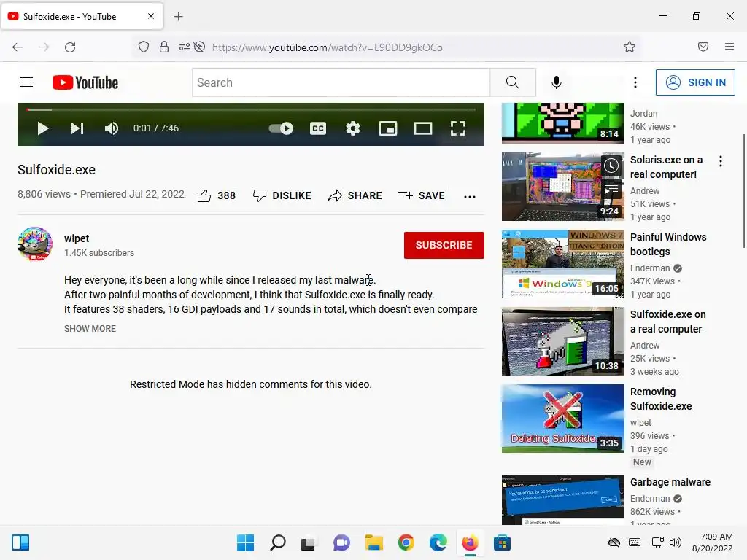Save video to playlist with SAVE
747x560 pixels.
(x=421, y=195)
